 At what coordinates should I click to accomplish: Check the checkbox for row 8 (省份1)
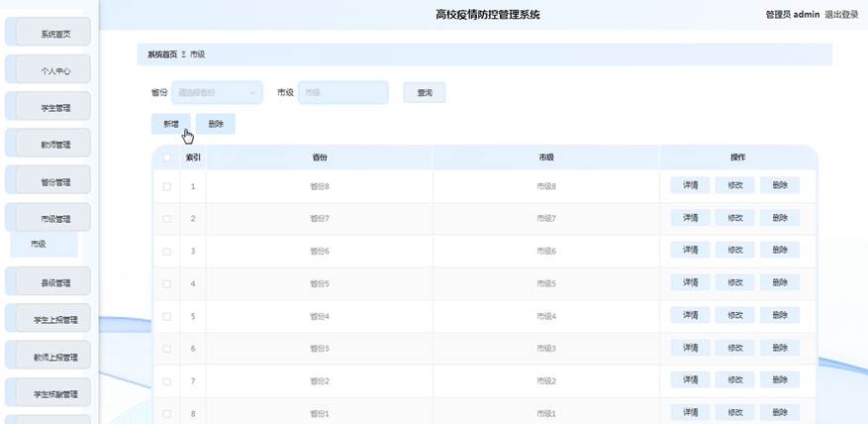coord(166,413)
